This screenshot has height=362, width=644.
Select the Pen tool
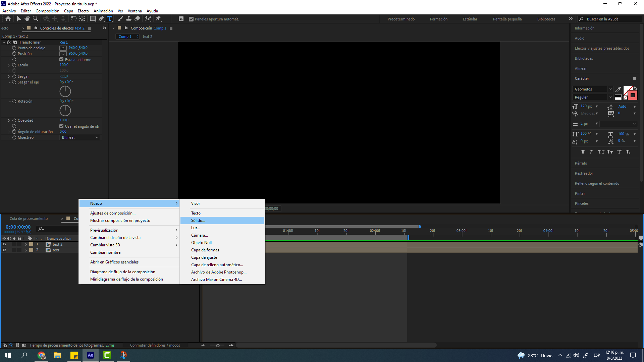[x=101, y=19]
